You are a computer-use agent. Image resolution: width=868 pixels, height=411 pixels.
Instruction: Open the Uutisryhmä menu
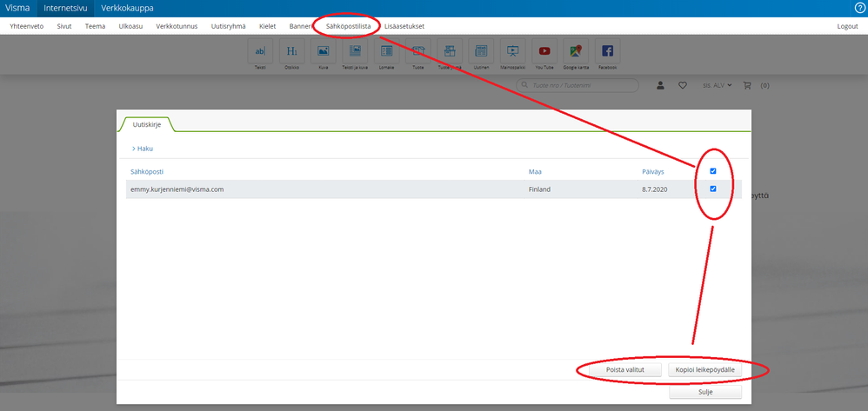pyautogui.click(x=228, y=26)
